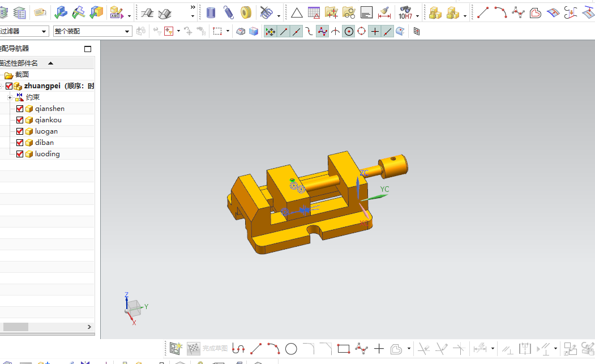Click the blue check part validation icon

coord(61,12)
